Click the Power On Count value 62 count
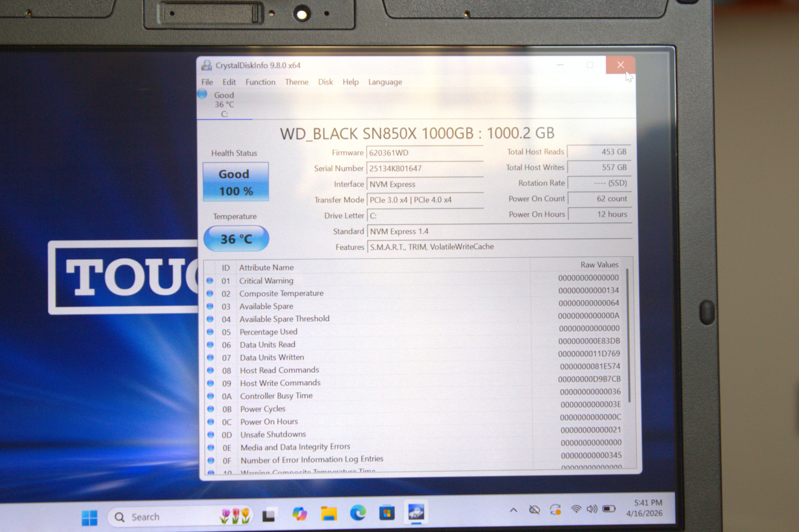The image size is (799, 532). 599,198
